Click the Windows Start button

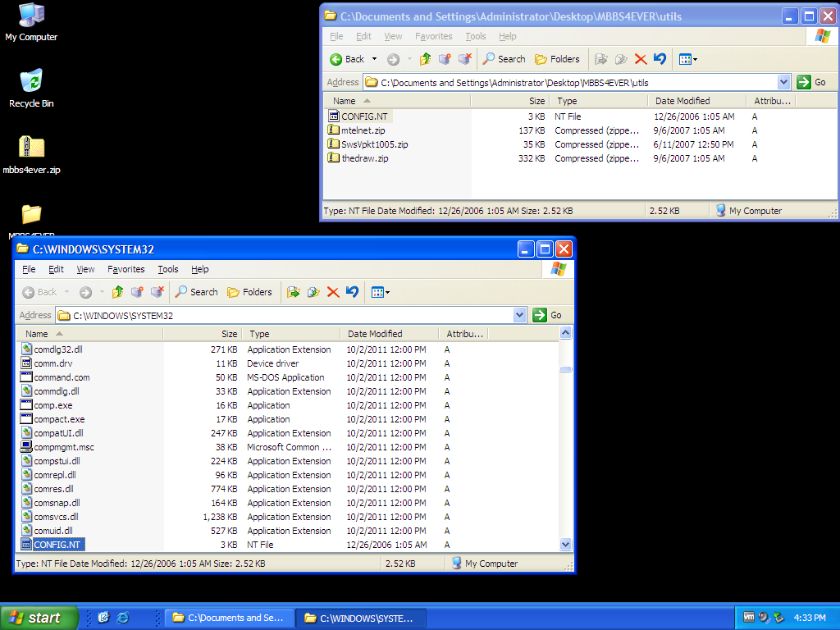tap(39, 618)
